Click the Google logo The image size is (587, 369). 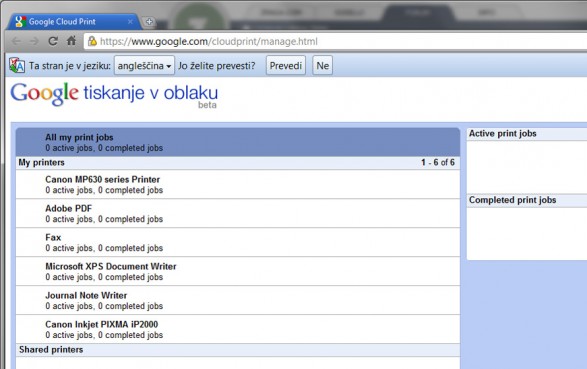point(45,94)
